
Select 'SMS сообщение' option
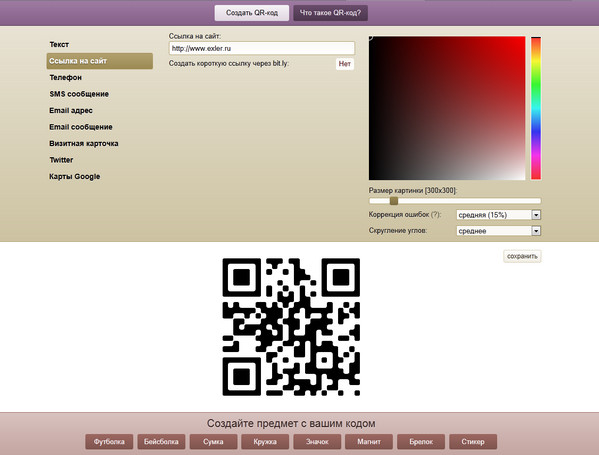click(79, 94)
